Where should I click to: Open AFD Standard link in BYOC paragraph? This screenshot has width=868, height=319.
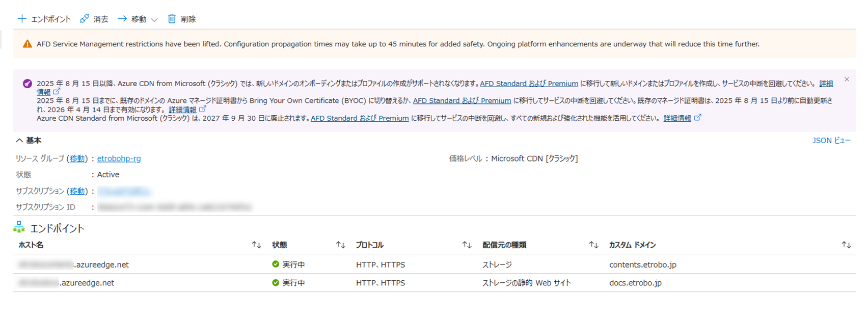point(462,101)
